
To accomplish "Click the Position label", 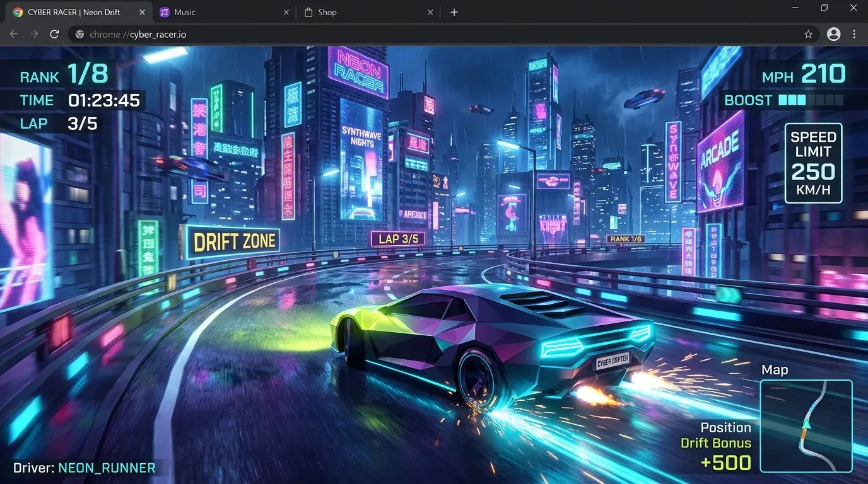I will (725, 427).
